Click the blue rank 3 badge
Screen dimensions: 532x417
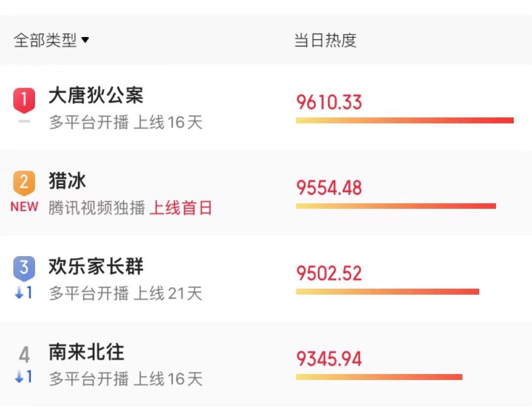pyautogui.click(x=24, y=269)
